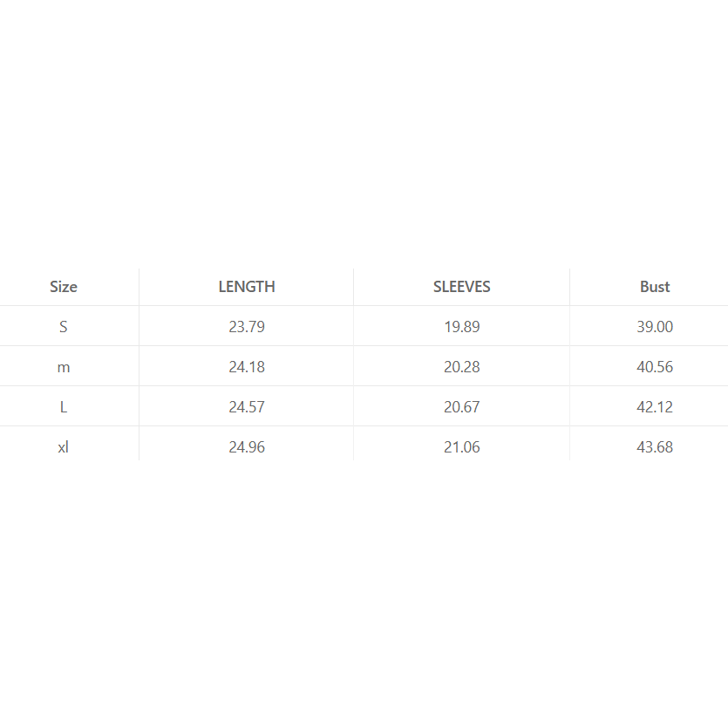
Task: Select the 24.18 length cell
Action: tap(247, 367)
